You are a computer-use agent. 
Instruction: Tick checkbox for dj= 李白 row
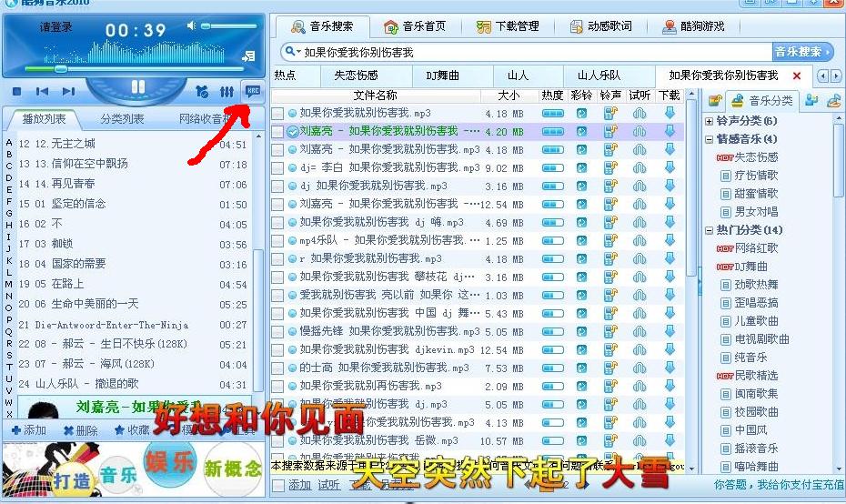tap(277, 167)
